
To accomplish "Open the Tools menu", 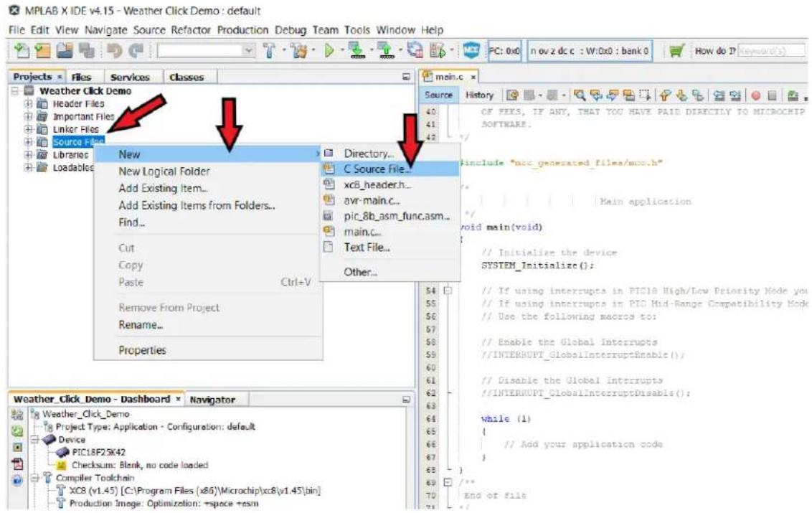I will [357, 30].
